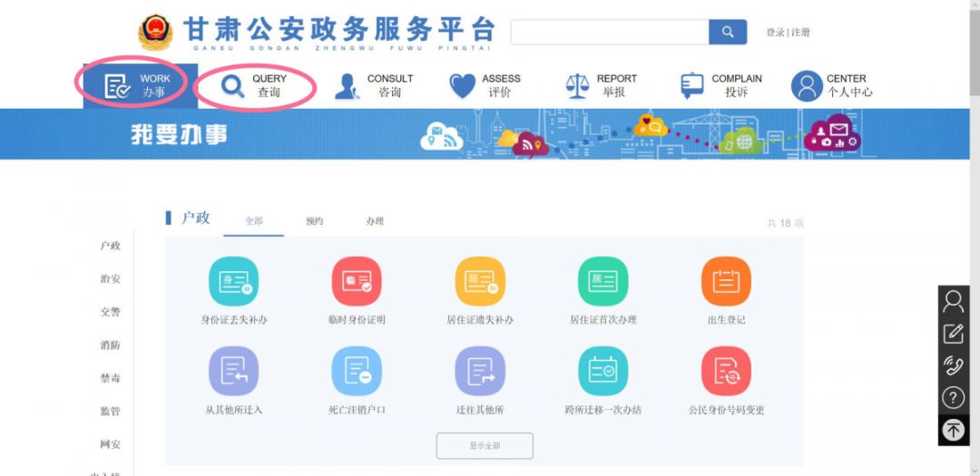Go to COMPLAIN 投诉 navigation item
Screen dimensions: 980x476
coord(721,86)
